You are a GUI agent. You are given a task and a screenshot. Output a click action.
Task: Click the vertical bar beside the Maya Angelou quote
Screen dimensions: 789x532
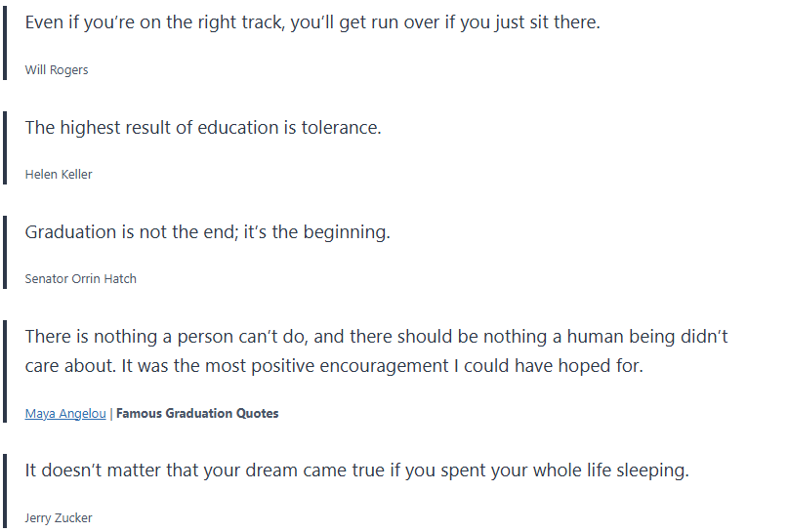tap(5, 373)
